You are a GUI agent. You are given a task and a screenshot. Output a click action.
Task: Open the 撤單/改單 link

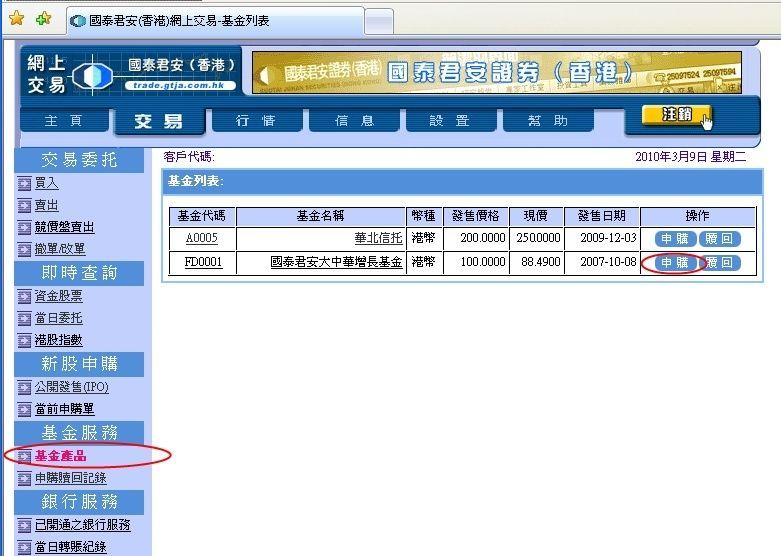pyautogui.click(x=60, y=249)
